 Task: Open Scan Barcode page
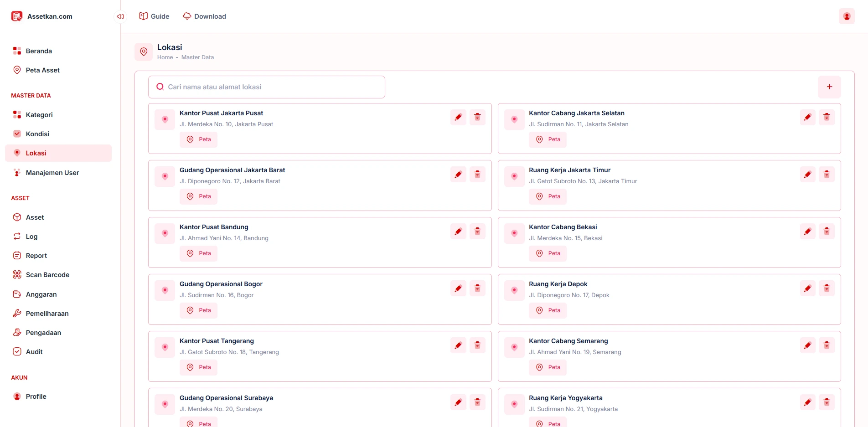pos(58,275)
